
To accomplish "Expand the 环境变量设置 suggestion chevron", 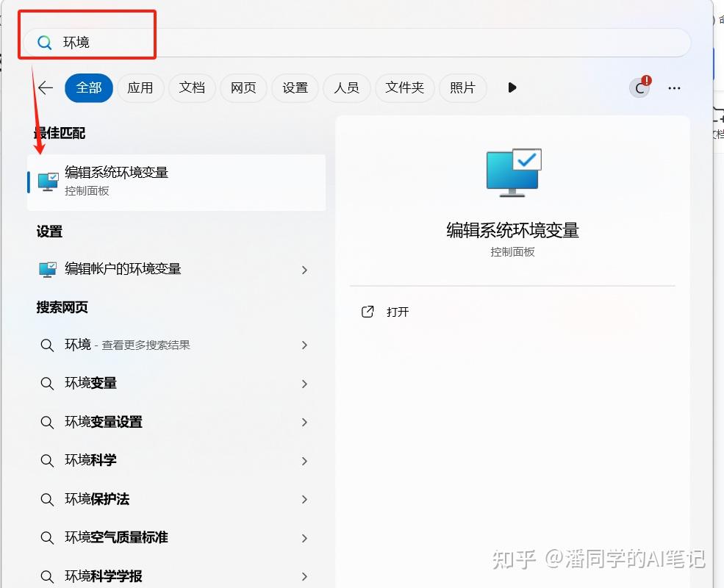I will tap(304, 422).
